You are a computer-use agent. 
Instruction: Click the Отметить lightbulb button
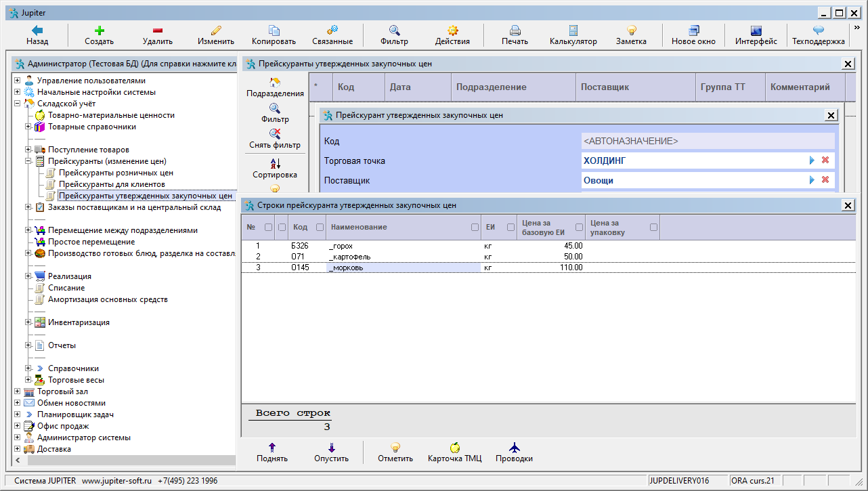point(395,452)
